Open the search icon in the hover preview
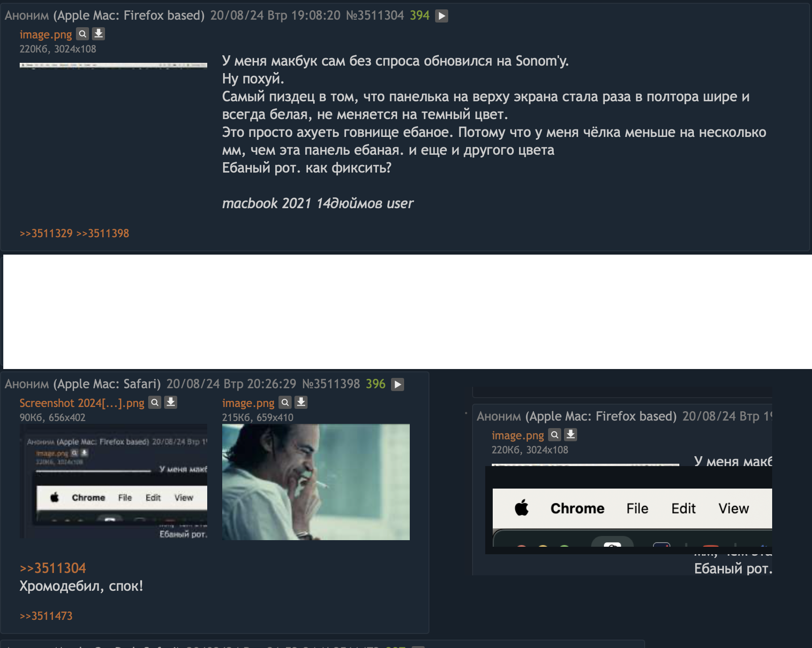Viewport: 812px width, 648px height. coord(555,435)
